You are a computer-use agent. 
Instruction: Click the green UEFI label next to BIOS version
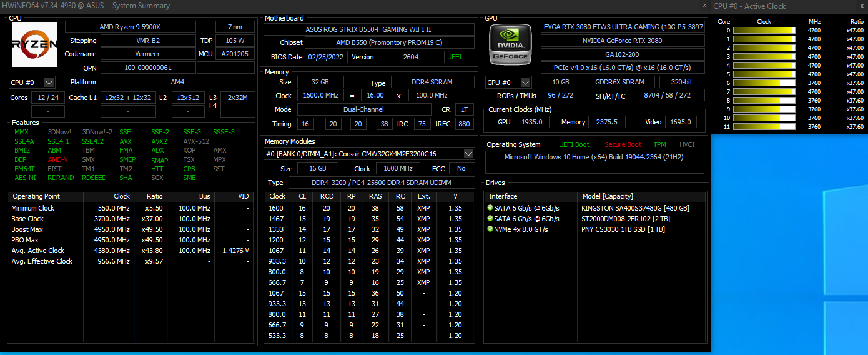coord(455,57)
